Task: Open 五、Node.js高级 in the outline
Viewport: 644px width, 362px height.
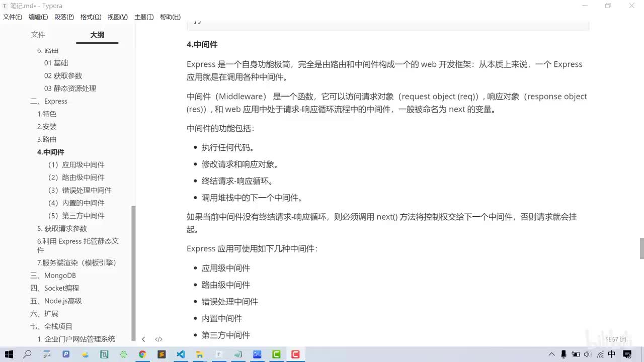Action: coord(56,301)
